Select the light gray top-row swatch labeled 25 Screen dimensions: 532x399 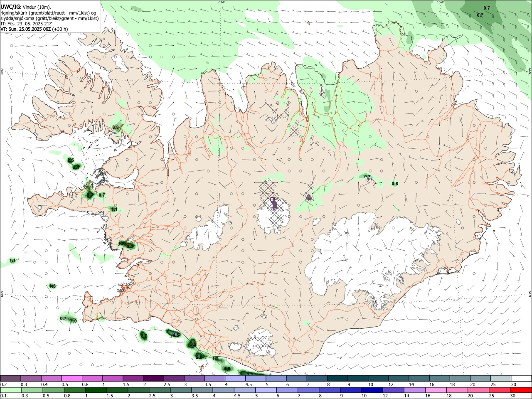(x=500, y=378)
